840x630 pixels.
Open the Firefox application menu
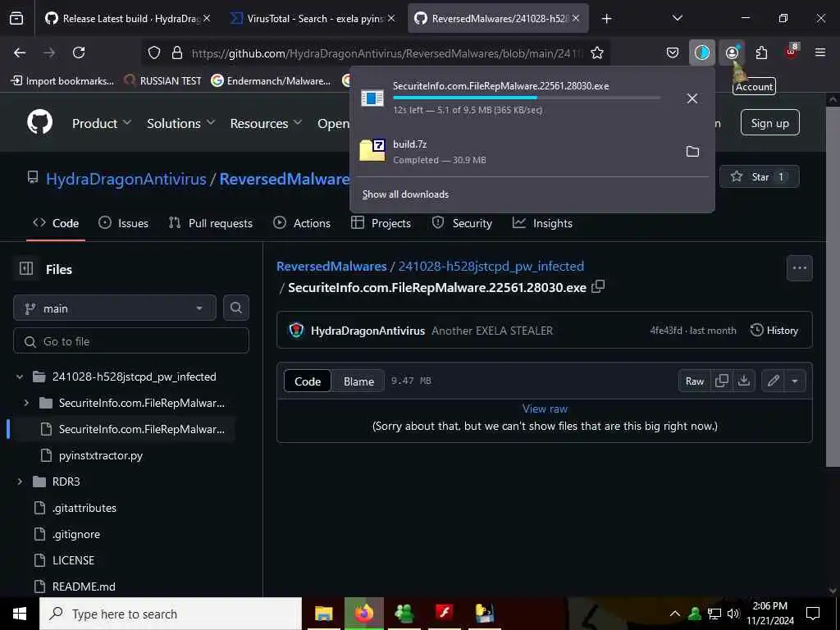(x=819, y=52)
